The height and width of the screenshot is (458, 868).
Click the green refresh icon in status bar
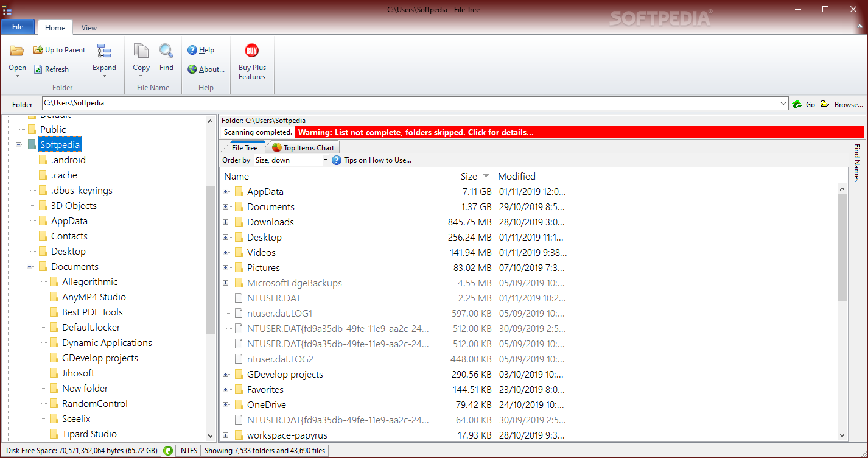pos(168,451)
